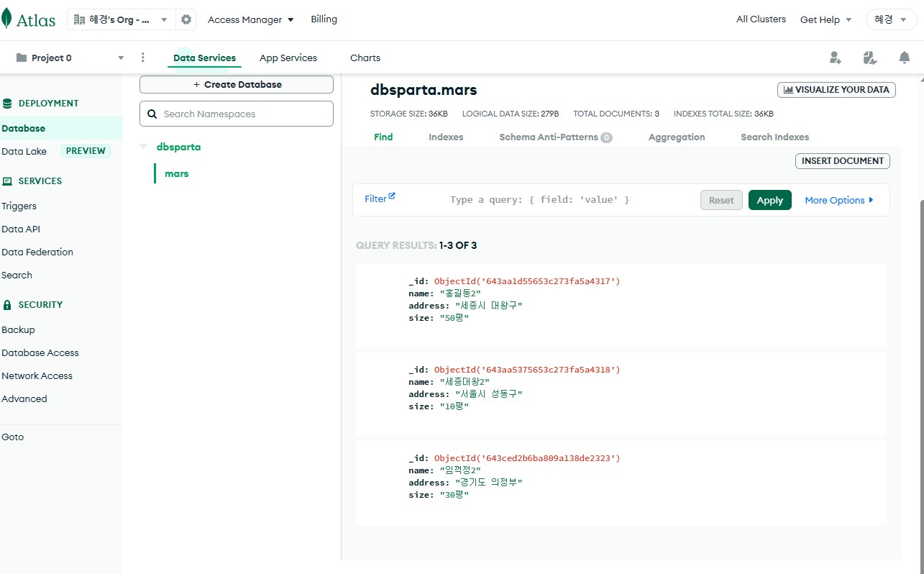Viewport: 924px width, 574px height.
Task: Click the dbsparta.mars namespace heading
Action: 424,90
